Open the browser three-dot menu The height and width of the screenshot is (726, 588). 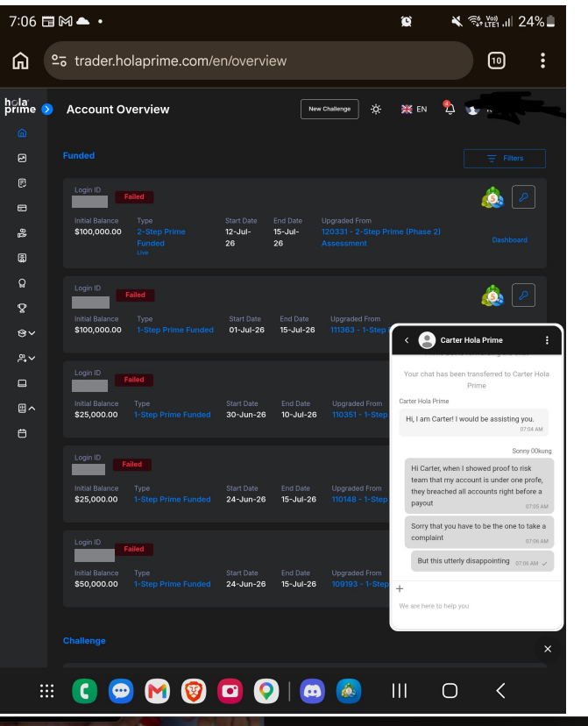(x=542, y=60)
